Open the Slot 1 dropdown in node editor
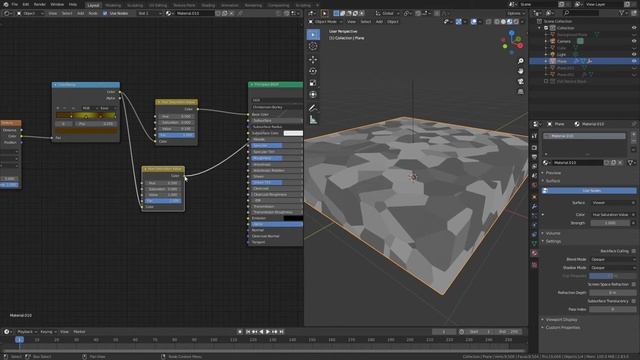 [x=149, y=13]
